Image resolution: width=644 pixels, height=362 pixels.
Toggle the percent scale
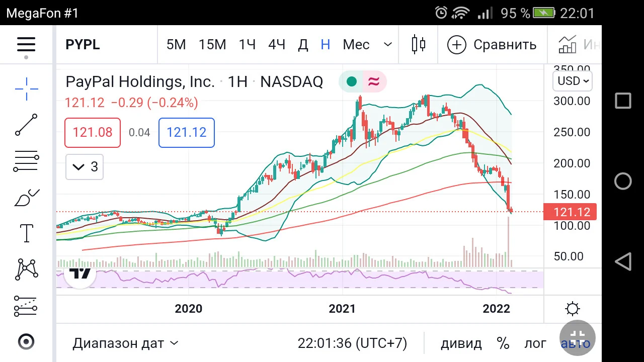(x=503, y=343)
